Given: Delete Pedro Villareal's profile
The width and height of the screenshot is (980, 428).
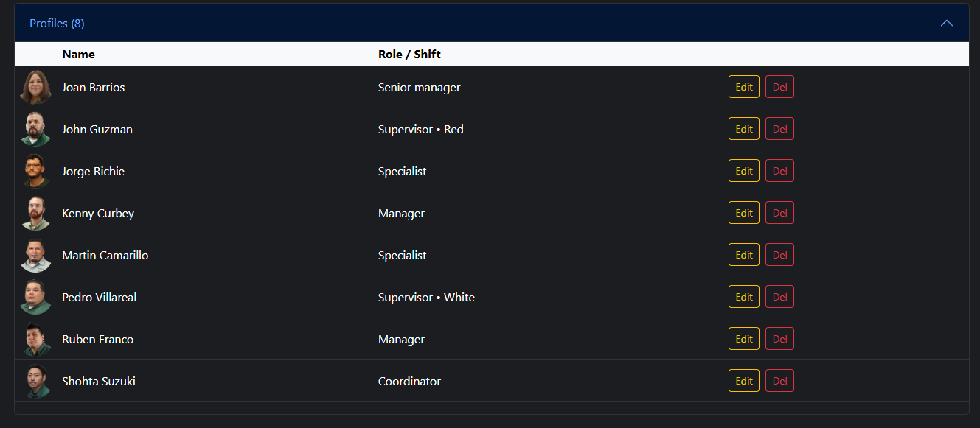Looking at the screenshot, I should point(779,297).
